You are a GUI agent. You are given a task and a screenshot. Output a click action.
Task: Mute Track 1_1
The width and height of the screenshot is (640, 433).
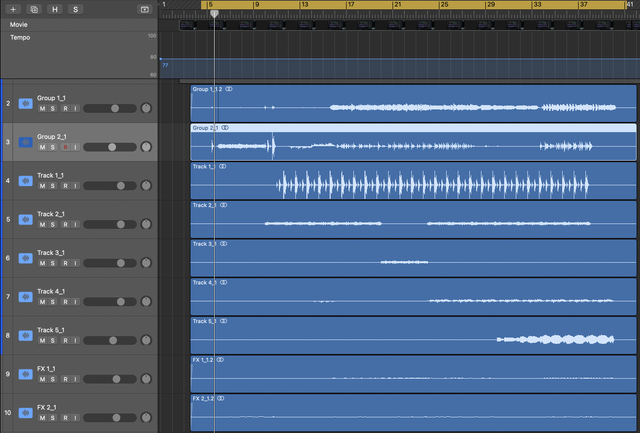click(x=42, y=186)
